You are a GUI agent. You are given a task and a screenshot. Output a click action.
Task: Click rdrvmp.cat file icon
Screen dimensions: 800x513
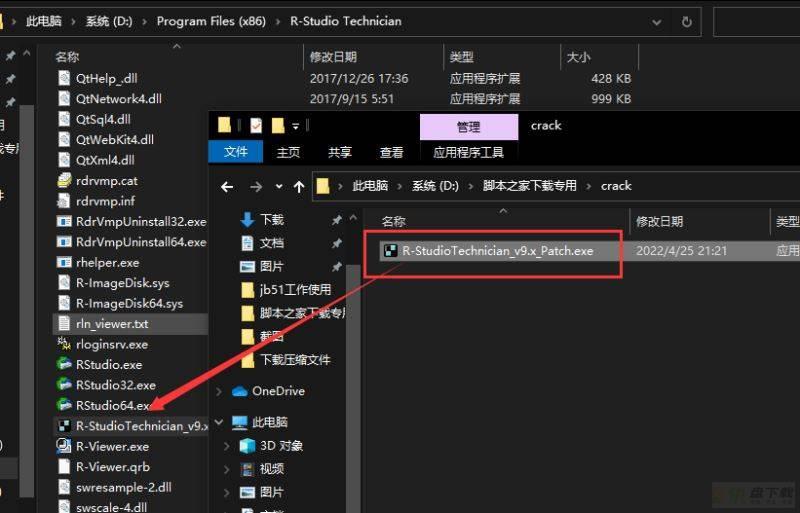(x=64, y=181)
